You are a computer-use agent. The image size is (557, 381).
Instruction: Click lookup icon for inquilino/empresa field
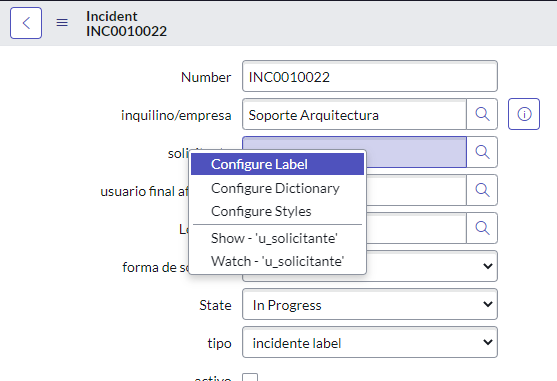pyautogui.click(x=482, y=114)
